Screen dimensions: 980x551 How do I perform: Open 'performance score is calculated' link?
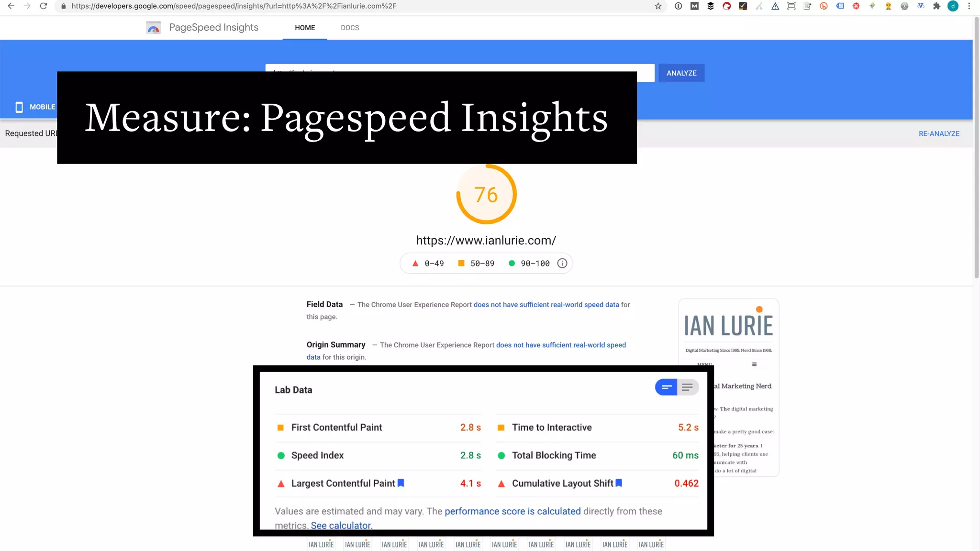(x=512, y=511)
